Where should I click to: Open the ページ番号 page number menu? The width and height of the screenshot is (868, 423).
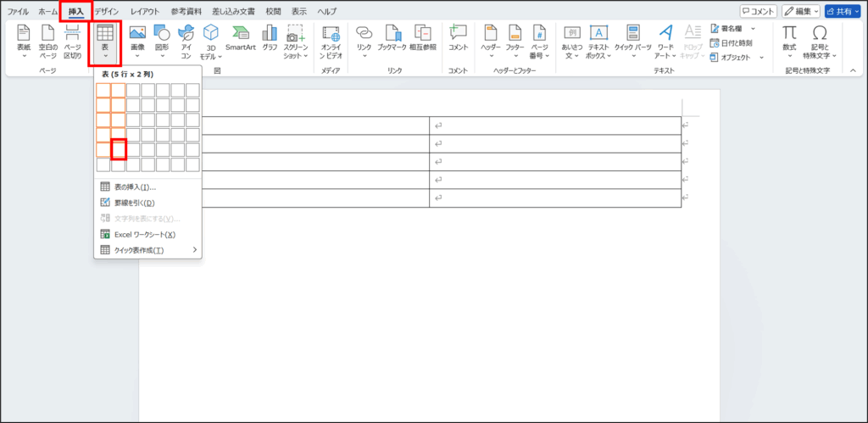click(x=539, y=42)
